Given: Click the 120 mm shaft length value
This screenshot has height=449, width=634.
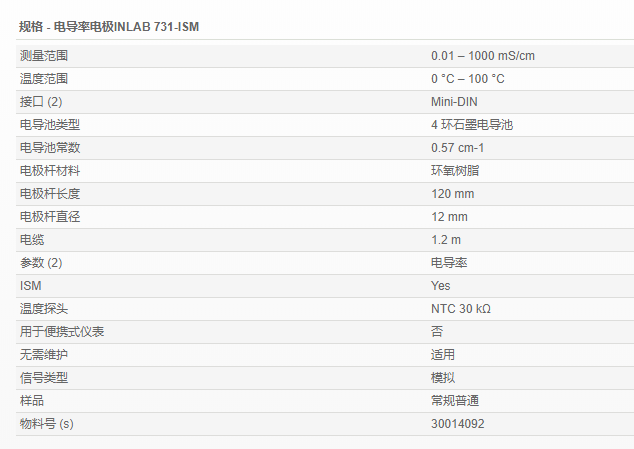Looking at the screenshot, I should (452, 194).
